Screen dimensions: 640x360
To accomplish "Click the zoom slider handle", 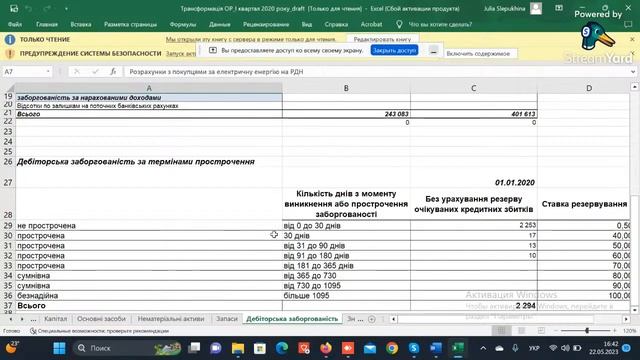I will (587, 331).
